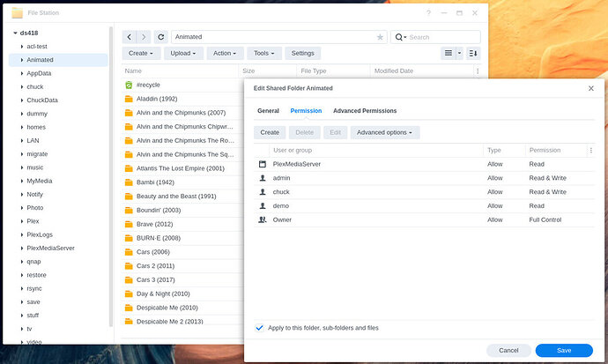Select the Plex folder in tree
Viewport: 608px width, 364px height.
pos(33,221)
